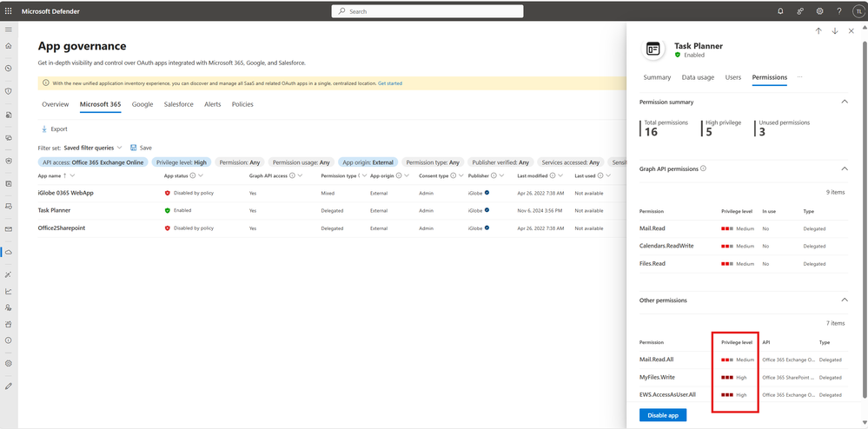Screen dimensions: 868x429
Task: Open the app launcher waffle icon
Action: pos(10,11)
